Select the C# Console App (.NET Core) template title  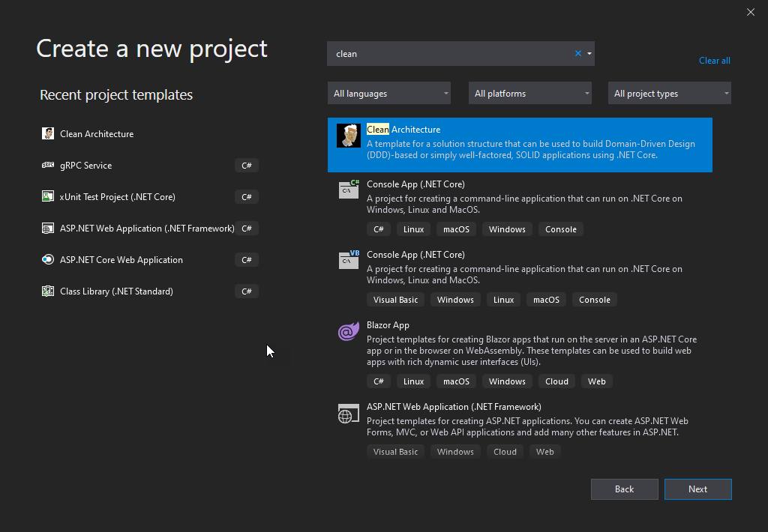coord(415,184)
